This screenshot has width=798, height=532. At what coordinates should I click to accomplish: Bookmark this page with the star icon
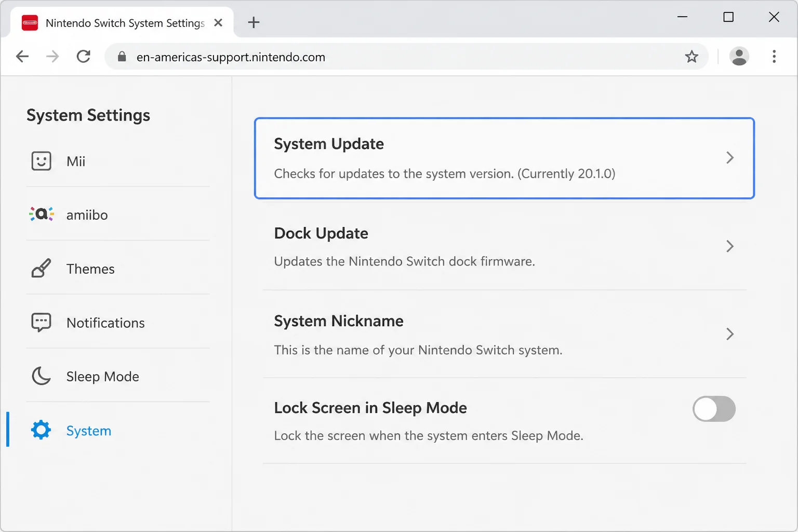point(691,57)
